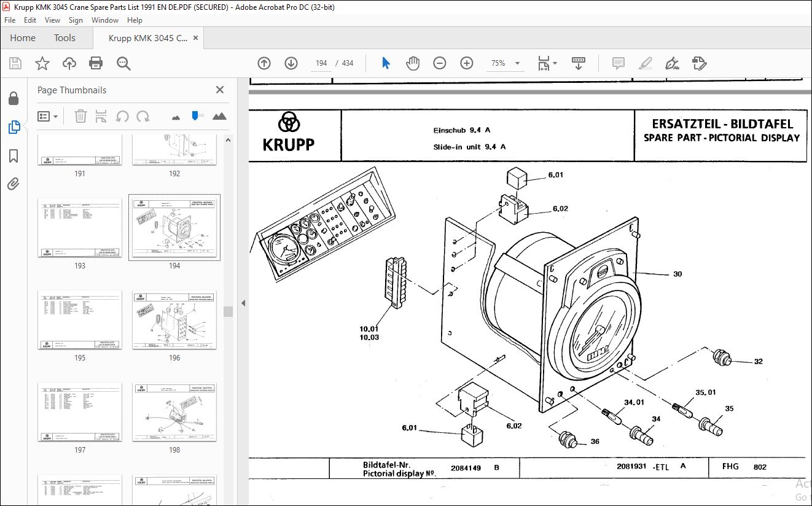Open the fit page options icon

coord(547,63)
